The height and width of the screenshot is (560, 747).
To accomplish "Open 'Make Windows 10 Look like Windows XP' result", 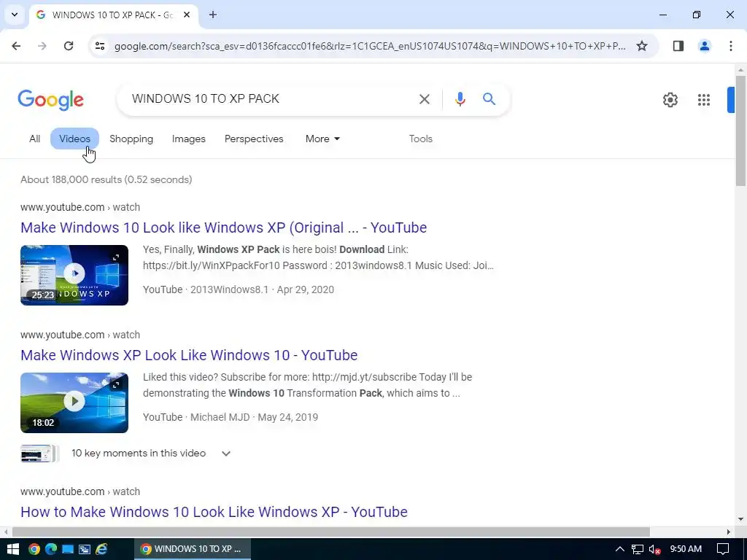I will point(223,227).
